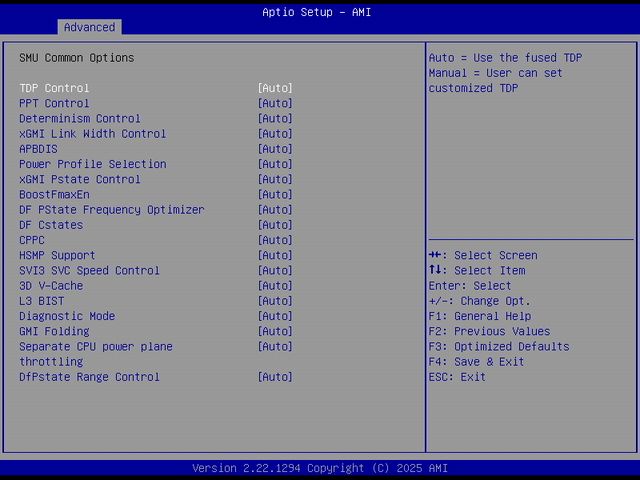Open SVI3 SVC Speed Control value
Image resolution: width=640 pixels, height=480 pixels.
(275, 270)
